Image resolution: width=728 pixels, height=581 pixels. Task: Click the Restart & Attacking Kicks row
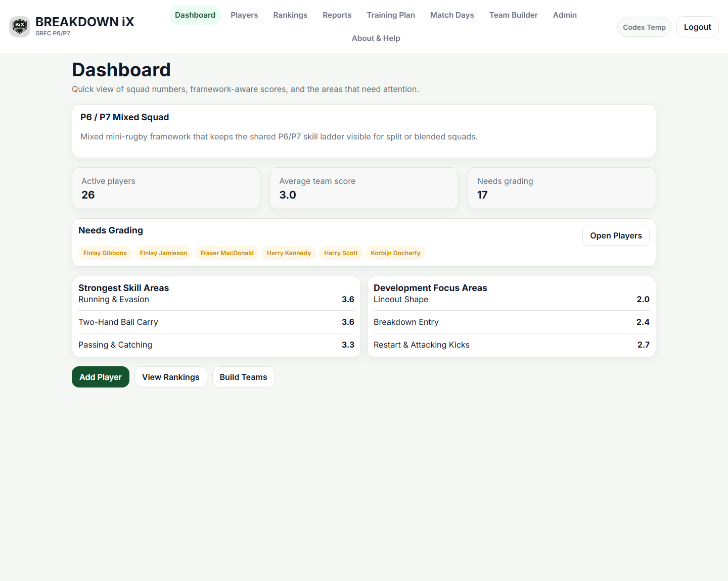pos(512,345)
